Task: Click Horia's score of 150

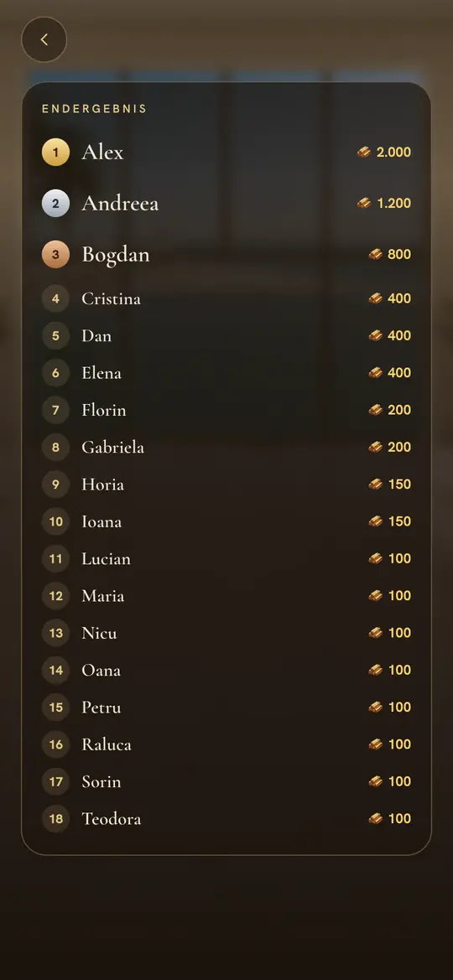Action: coord(399,485)
